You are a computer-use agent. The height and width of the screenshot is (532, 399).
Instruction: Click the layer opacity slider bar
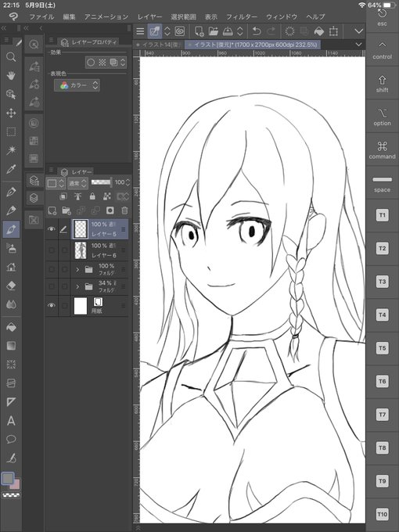coord(101,182)
